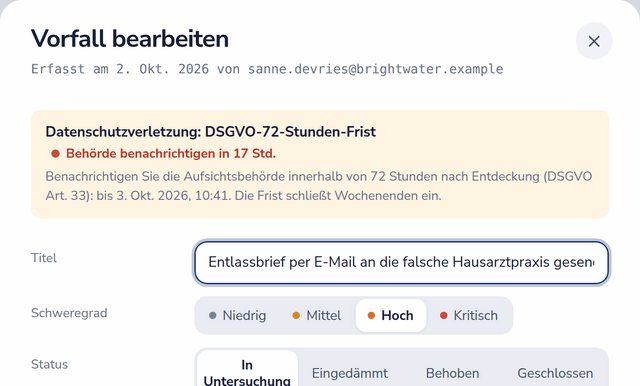Click 'Behörde benachrichtigen in 17 Std.' text
This screenshot has height=386, width=640.
pos(171,153)
